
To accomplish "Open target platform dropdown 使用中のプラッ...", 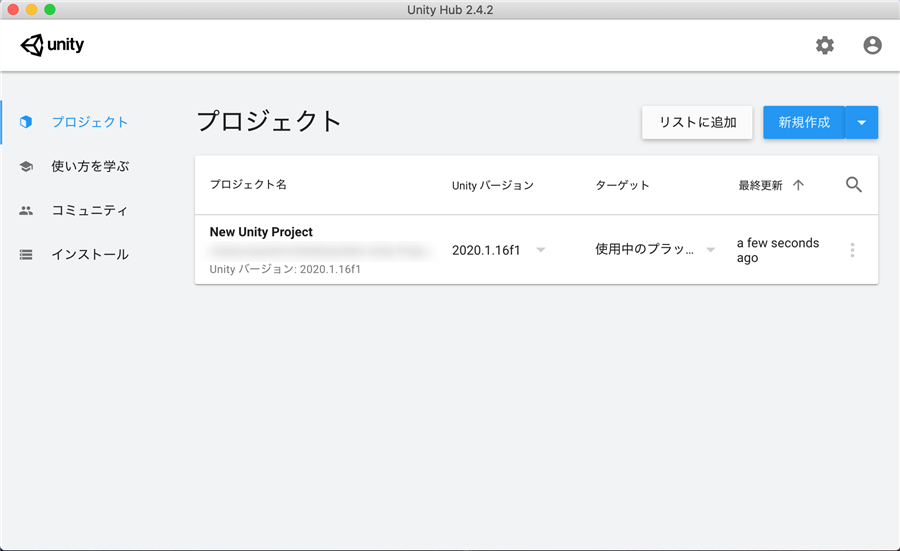I will 655,249.
